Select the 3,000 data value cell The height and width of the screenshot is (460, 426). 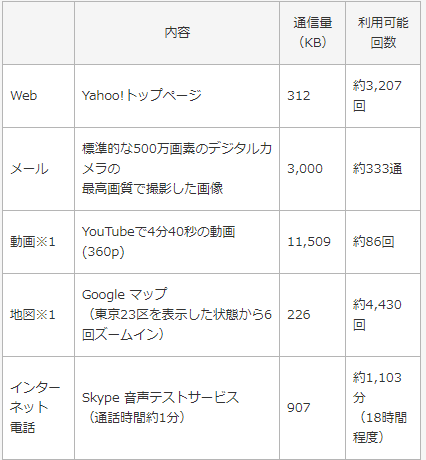pyautogui.click(x=312, y=169)
